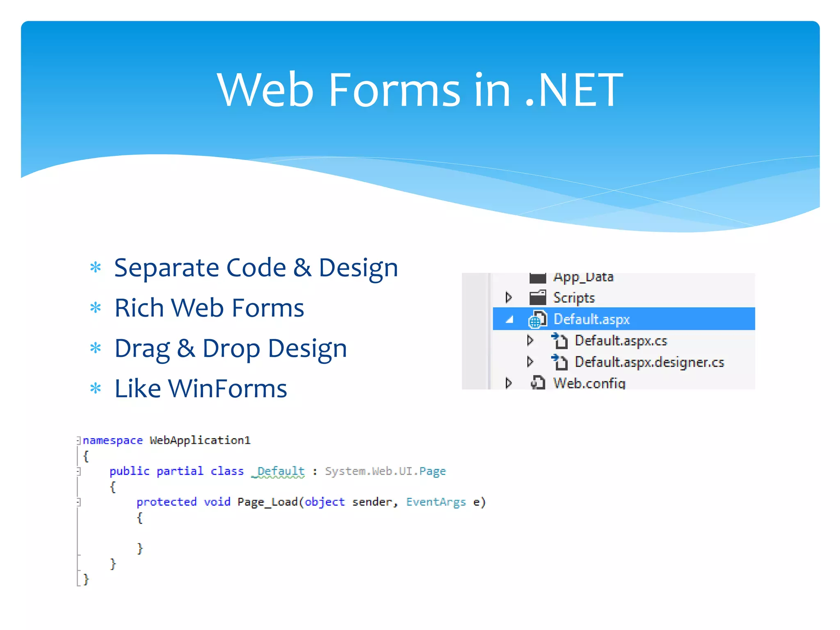Image resolution: width=840 pixels, height=630 pixels.
Task: Collapse the _Default class code block
Action: coord(78,471)
